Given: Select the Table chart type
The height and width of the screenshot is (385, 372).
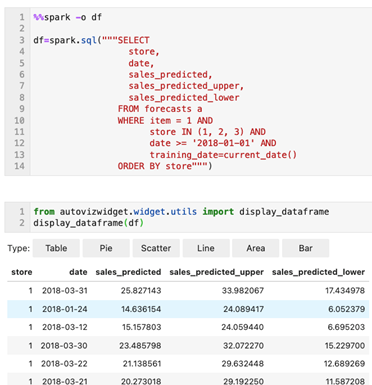Looking at the screenshot, I should (56, 248).
